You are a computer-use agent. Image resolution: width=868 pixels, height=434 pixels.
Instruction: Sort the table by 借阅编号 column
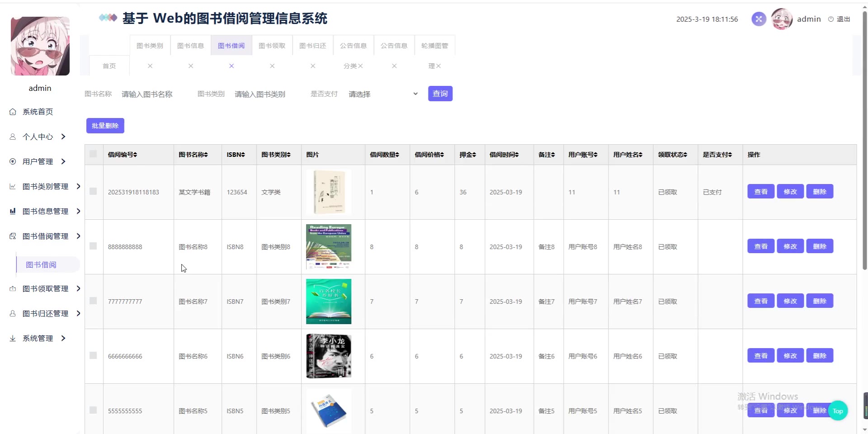point(123,155)
